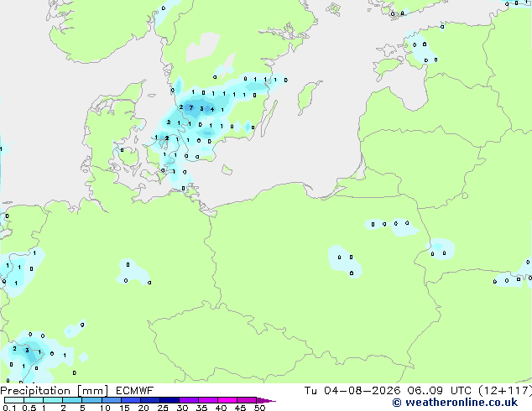This screenshot has height=411, width=532.
Task: Click the "7" precipitation value over Sweden
Action: pyautogui.click(x=191, y=108)
